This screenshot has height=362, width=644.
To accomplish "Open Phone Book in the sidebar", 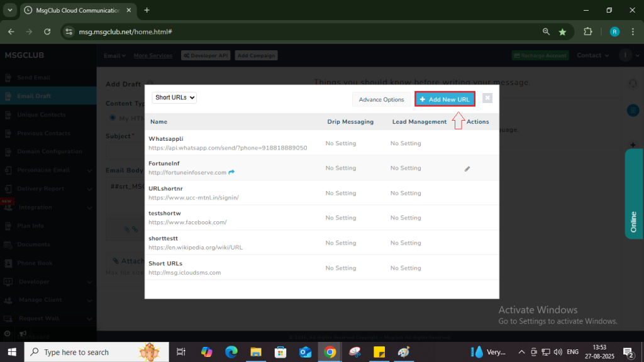I will tap(48, 263).
